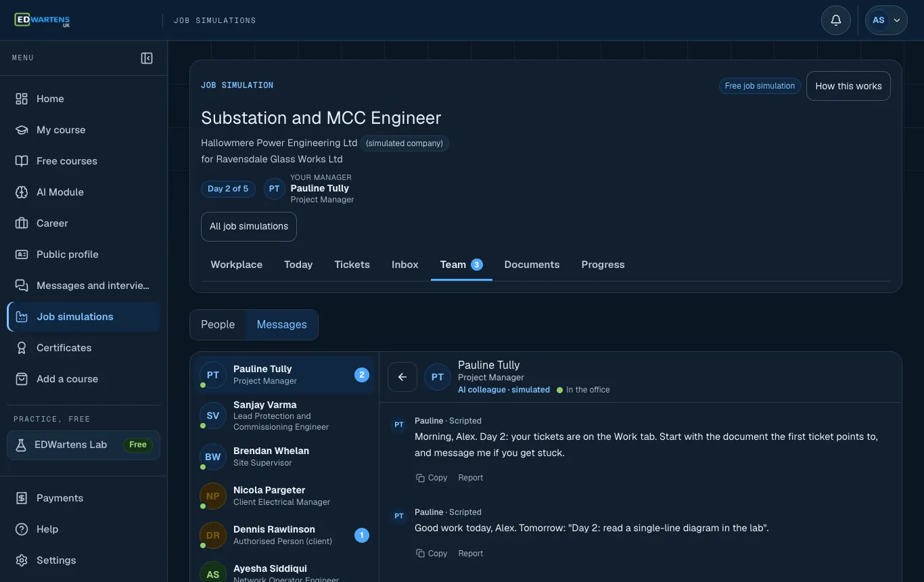Click the Payments dollar icon
Screen dimensions: 924x582
22,498
